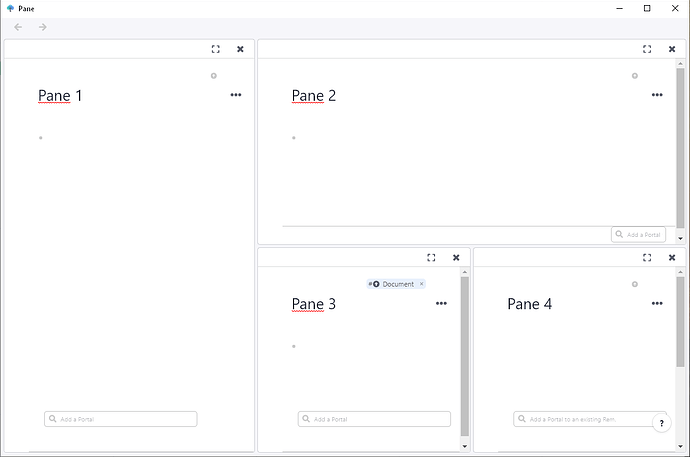
Task: Maximize Pane 3 with the fullscreen icon
Action: point(431,258)
